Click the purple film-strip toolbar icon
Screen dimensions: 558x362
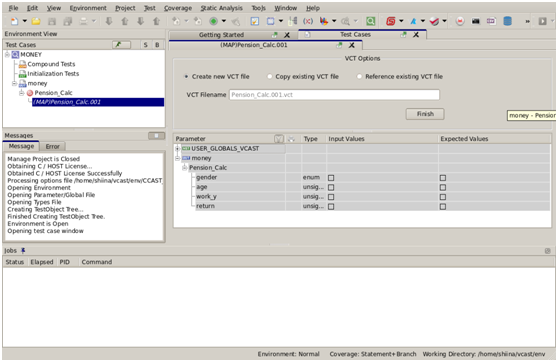pos(491,21)
